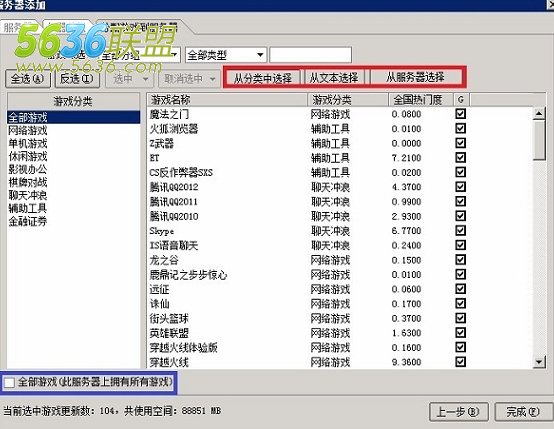Screen dimensions: 554x429
Task: Sort by 全国热门度 column header
Action: (421, 100)
